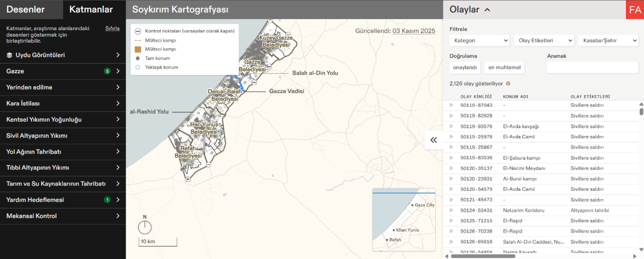Open the Kasaba/Şehir dropdown

coord(608,40)
